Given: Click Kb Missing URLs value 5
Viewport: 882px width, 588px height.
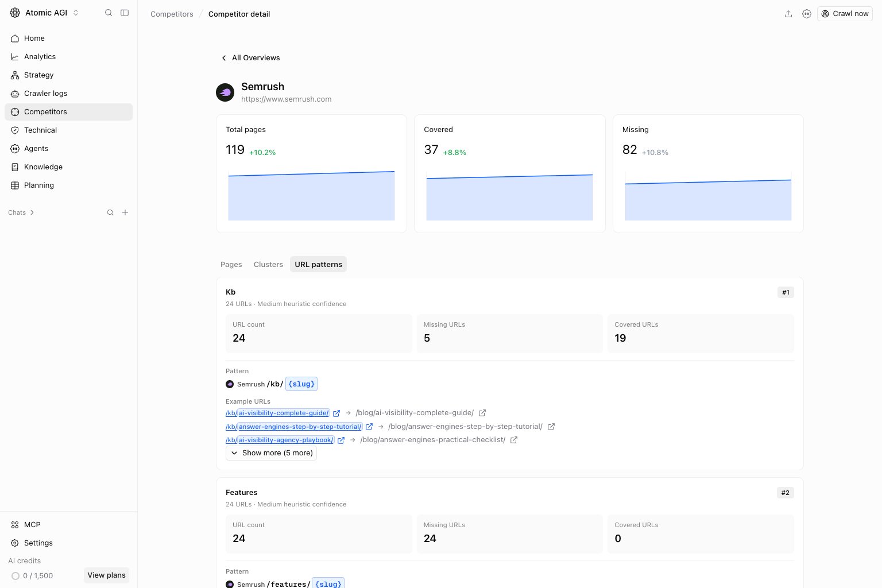Looking at the screenshot, I should tap(427, 338).
